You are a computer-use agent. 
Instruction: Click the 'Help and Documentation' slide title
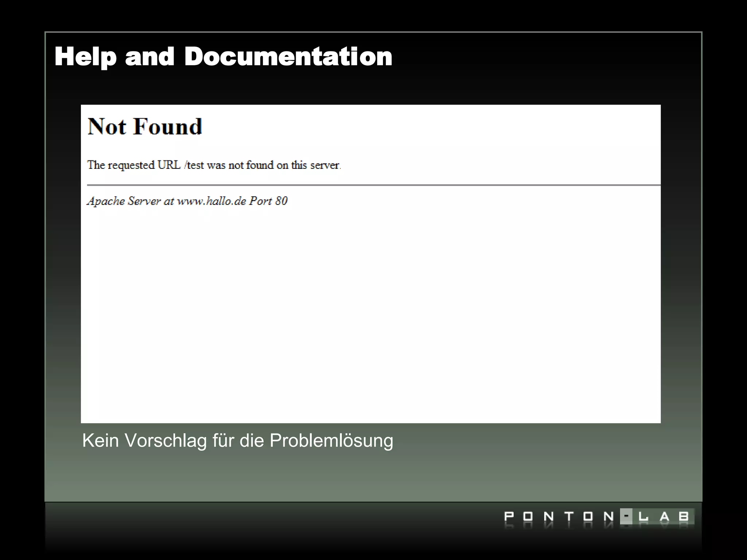coord(223,57)
